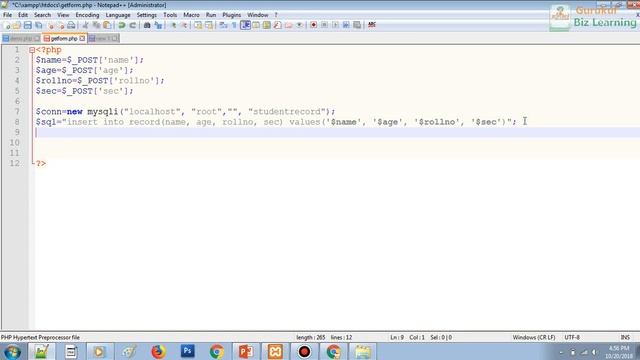
Task: Click the Synchronize Horizontal Scrolling toolbar icon
Action: click(209, 25)
